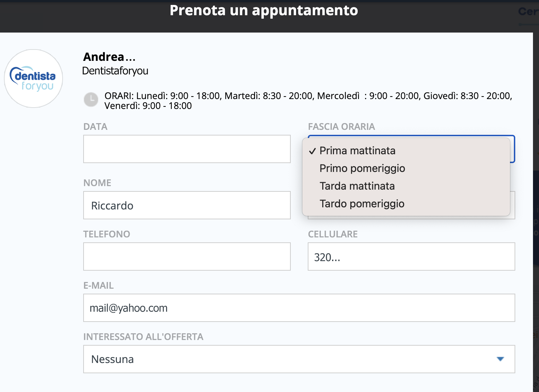Click the E-MAIL field with mail@yahoo.com
The width and height of the screenshot is (539, 392).
point(299,308)
